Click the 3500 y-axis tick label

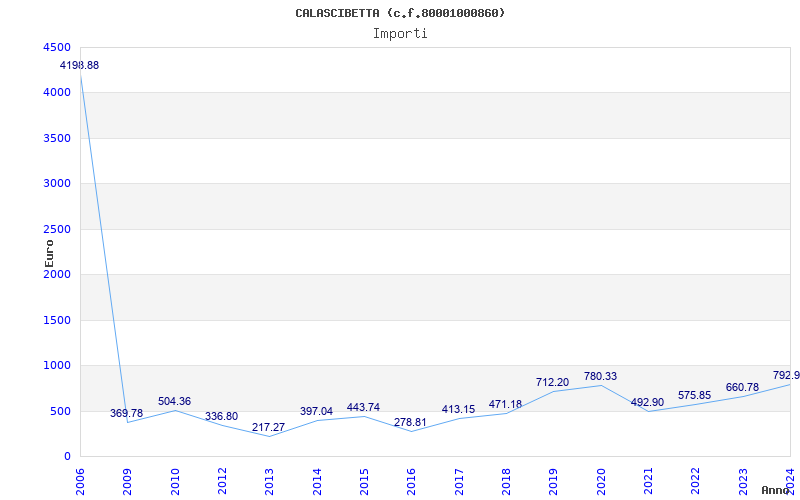click(x=56, y=138)
